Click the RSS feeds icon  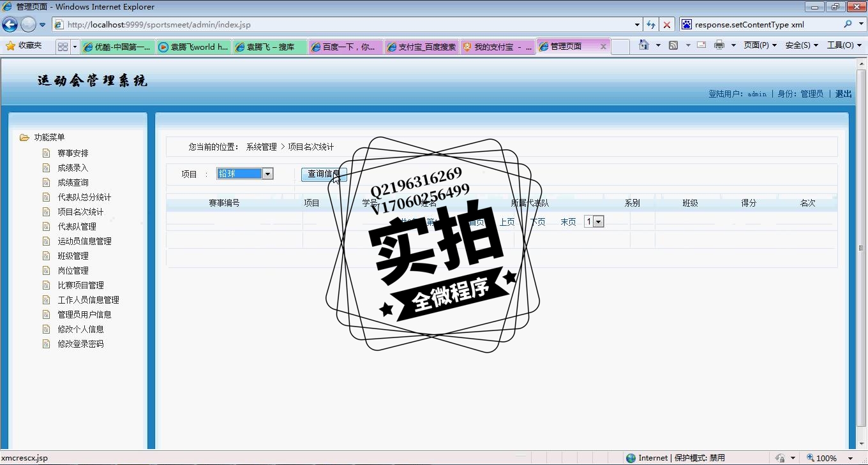[x=673, y=45]
